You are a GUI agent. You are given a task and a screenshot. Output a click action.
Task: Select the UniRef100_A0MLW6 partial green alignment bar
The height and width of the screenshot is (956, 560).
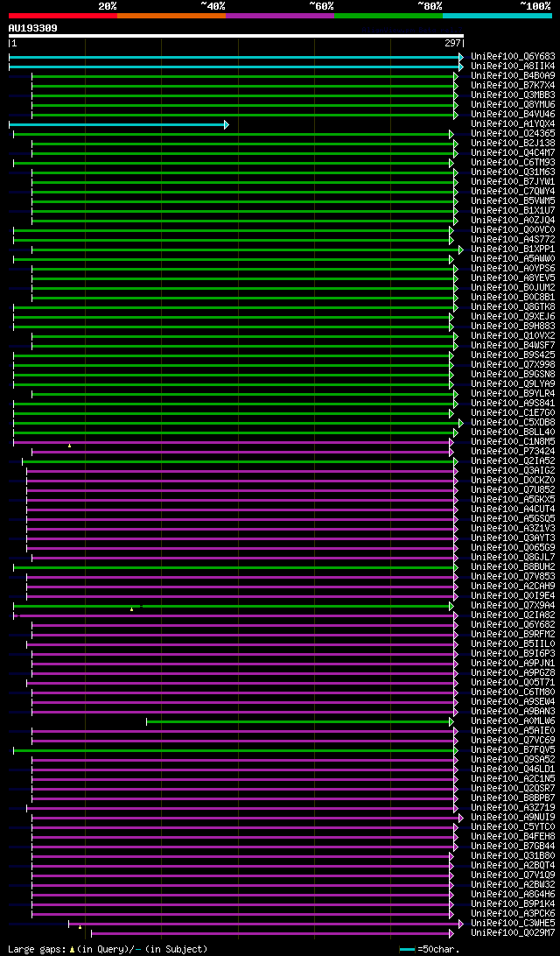300,722
